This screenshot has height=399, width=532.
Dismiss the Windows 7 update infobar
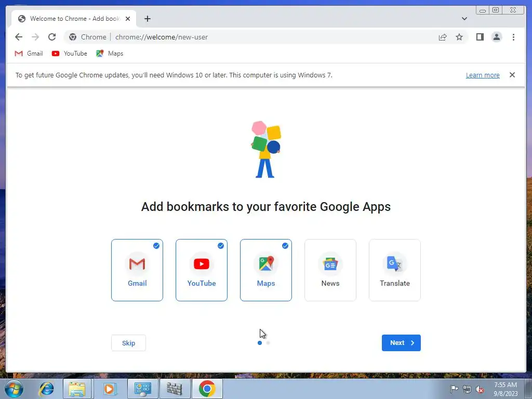[512, 75]
